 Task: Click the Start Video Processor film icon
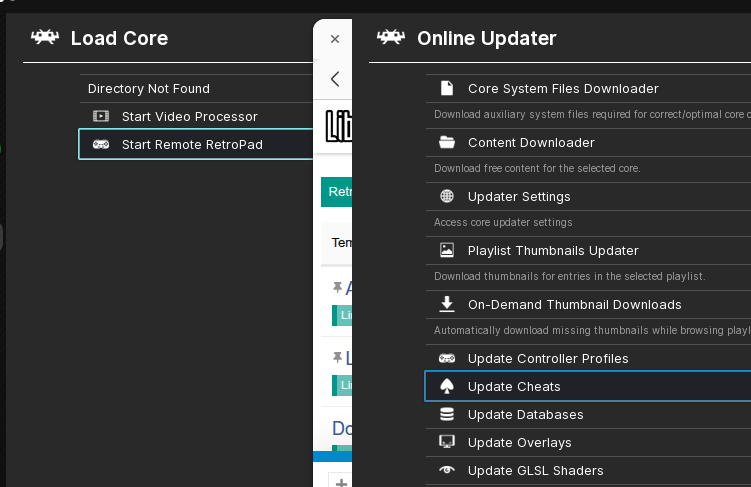101,117
